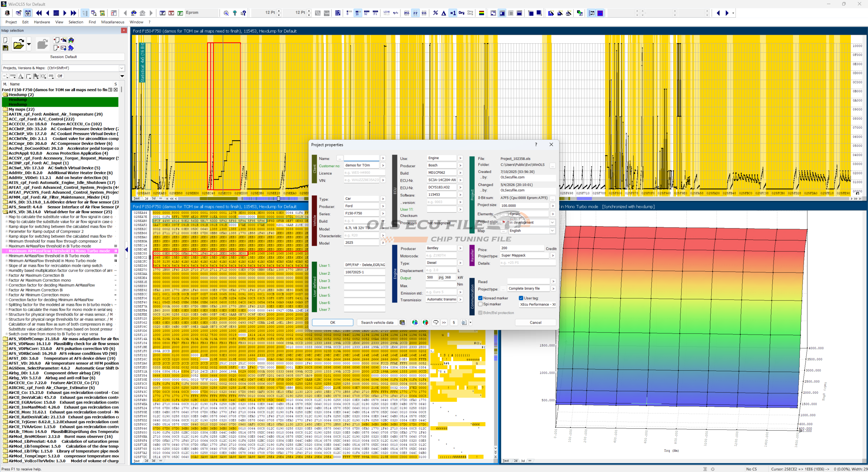Toggle the Noread marker checkbox
868x472 pixels.
(480, 298)
